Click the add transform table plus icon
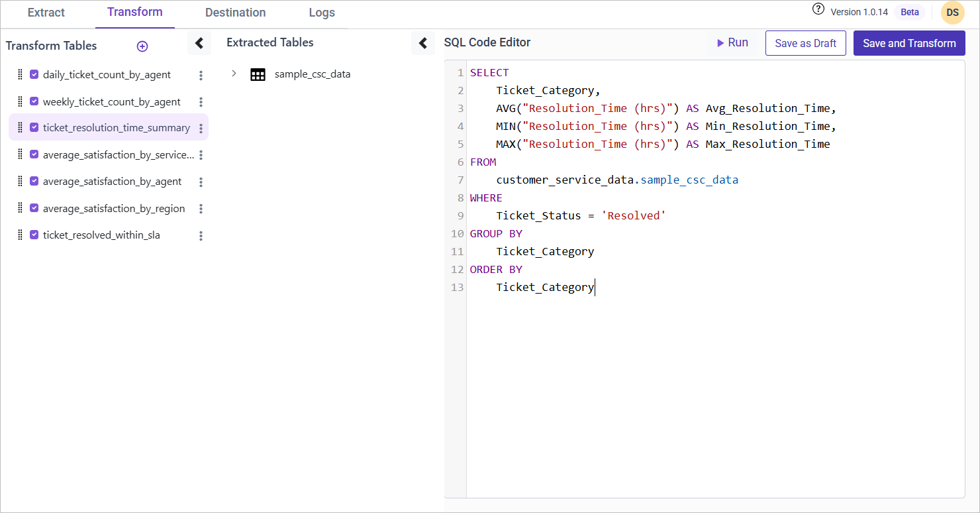This screenshot has height=513, width=980. point(142,46)
